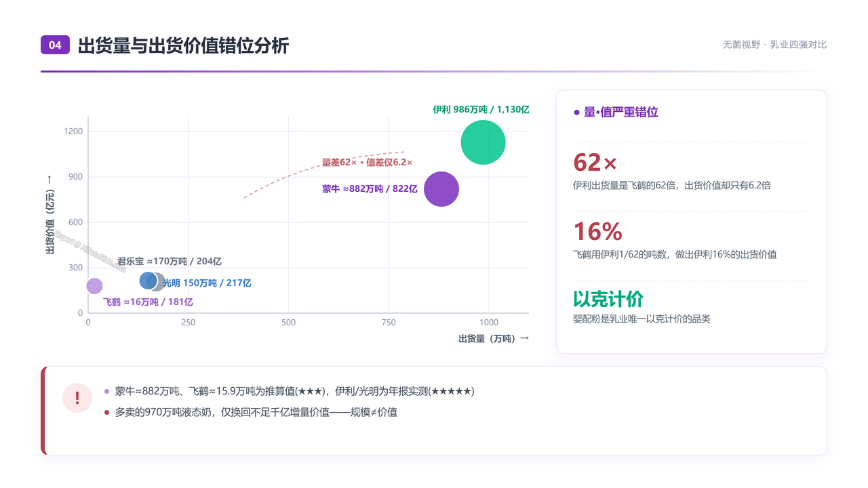
Task: Click the x-axis tick value 1000
Action: [x=489, y=323]
